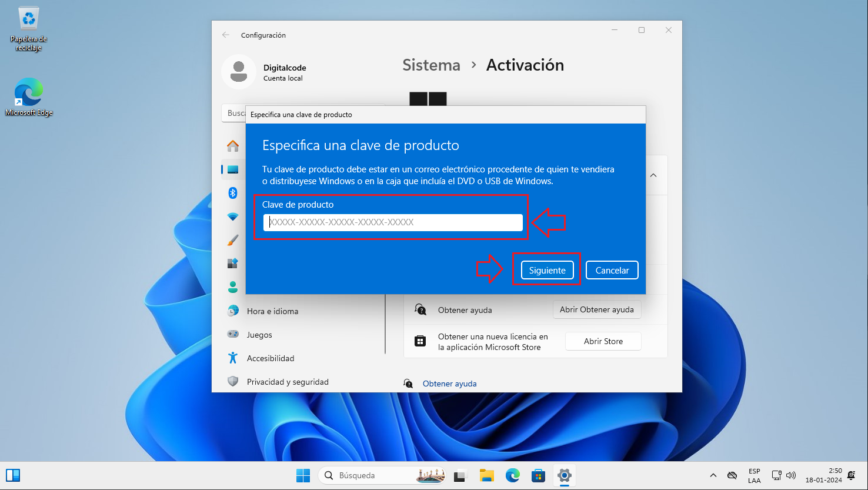
Task: Open the Windows Start button on taskbar
Action: click(303, 475)
